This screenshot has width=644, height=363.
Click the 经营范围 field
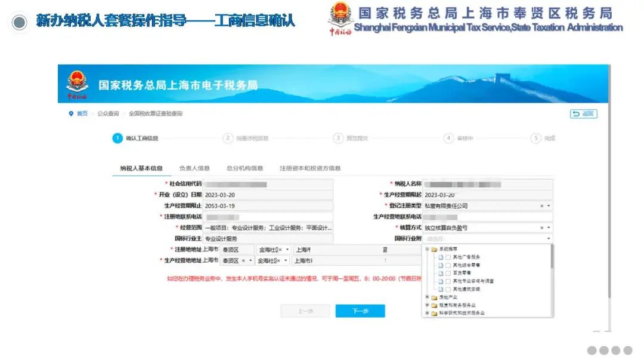click(x=268, y=227)
